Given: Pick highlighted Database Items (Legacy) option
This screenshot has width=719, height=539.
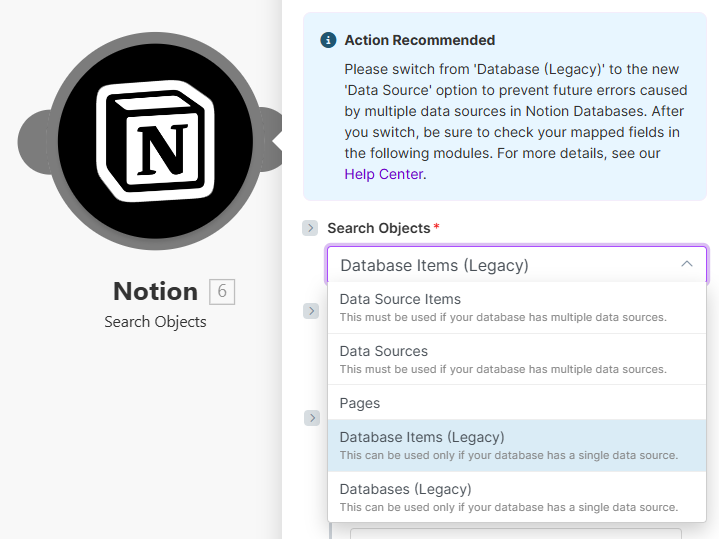Looking at the screenshot, I should [x=517, y=445].
